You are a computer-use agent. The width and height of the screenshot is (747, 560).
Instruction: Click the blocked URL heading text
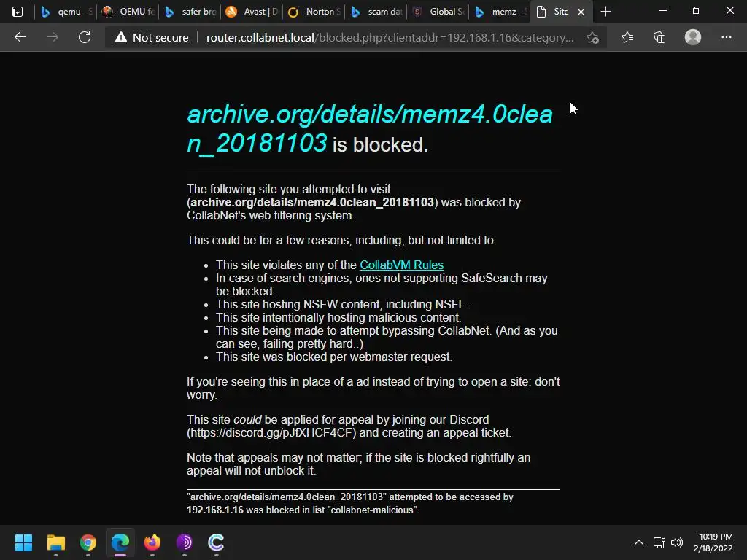[x=370, y=128]
